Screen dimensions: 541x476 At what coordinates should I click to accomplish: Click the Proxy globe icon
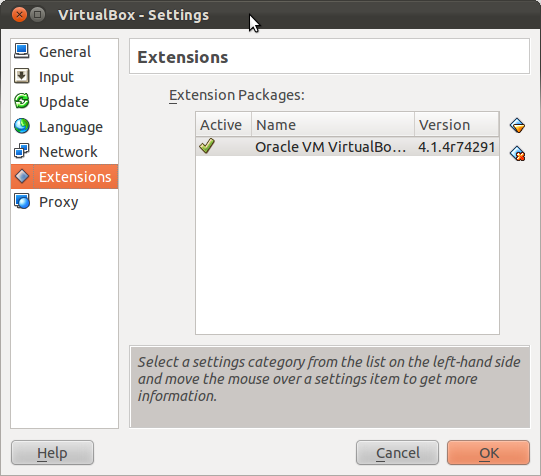click(22, 201)
